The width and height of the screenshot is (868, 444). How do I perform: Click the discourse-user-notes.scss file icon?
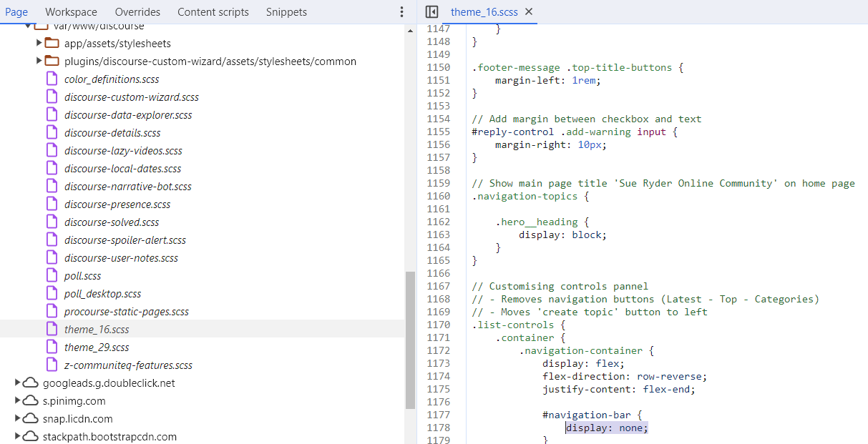[x=51, y=257]
